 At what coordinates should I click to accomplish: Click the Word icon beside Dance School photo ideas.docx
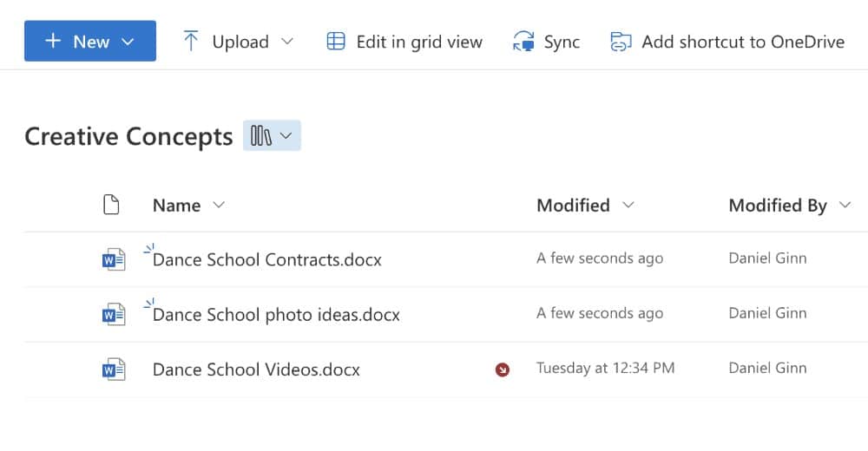point(113,315)
